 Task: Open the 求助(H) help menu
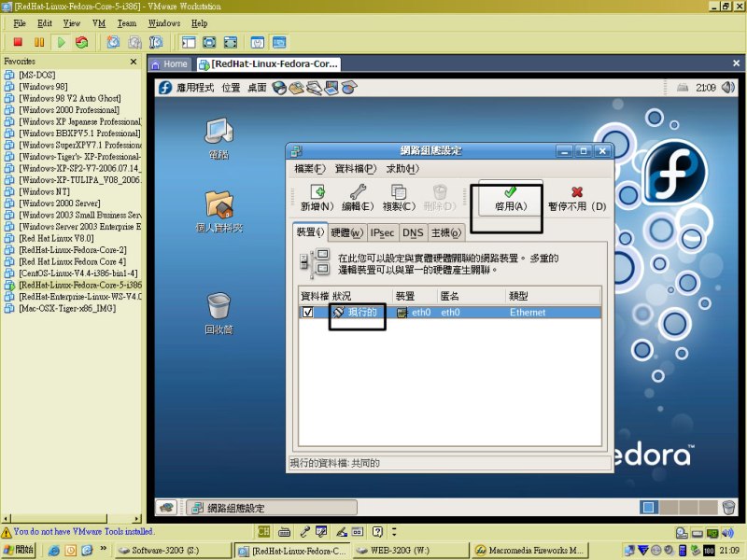402,169
